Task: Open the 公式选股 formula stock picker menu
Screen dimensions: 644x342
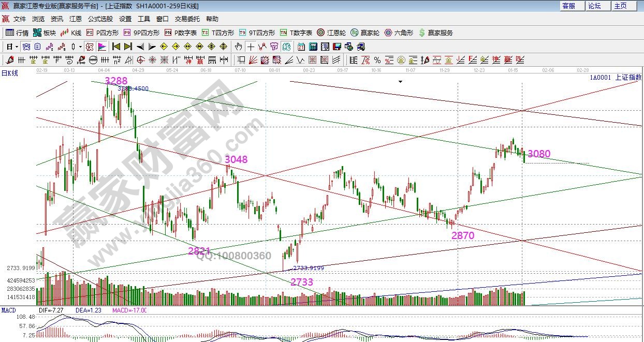Action: coord(100,19)
